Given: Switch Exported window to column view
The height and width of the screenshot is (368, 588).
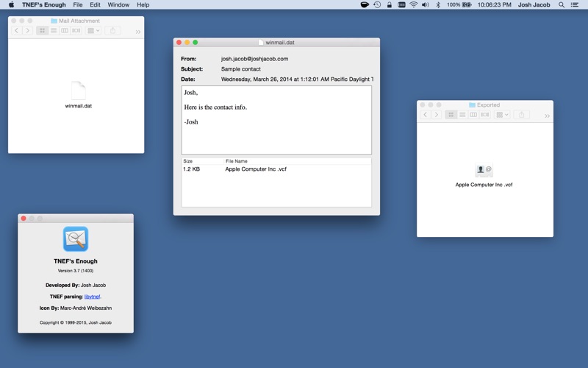Looking at the screenshot, I should pos(473,115).
